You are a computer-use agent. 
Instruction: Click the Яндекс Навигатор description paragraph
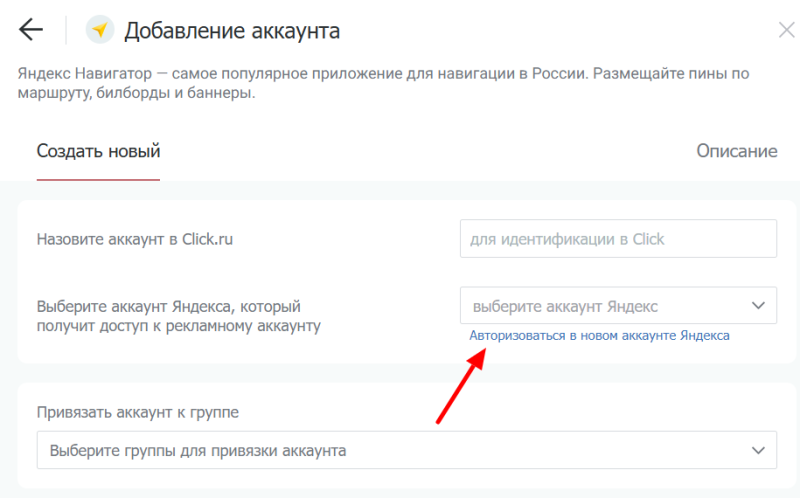coord(383,83)
